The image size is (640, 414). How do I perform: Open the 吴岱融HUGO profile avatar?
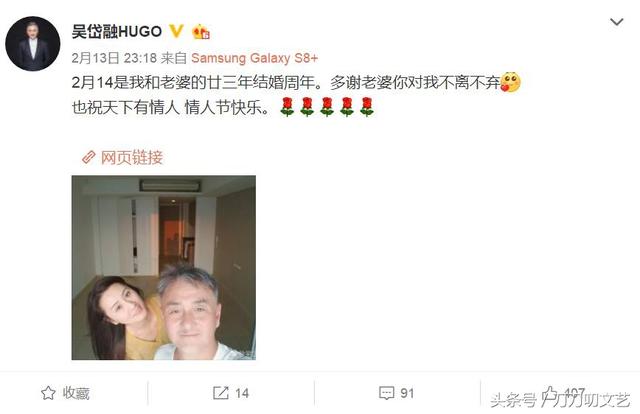[33, 44]
